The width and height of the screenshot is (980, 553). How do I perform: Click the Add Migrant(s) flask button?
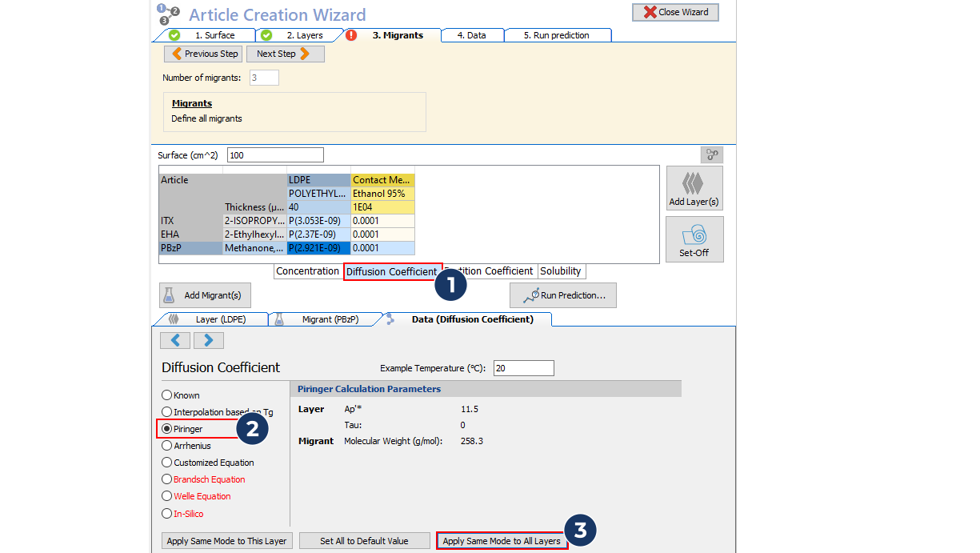[205, 295]
